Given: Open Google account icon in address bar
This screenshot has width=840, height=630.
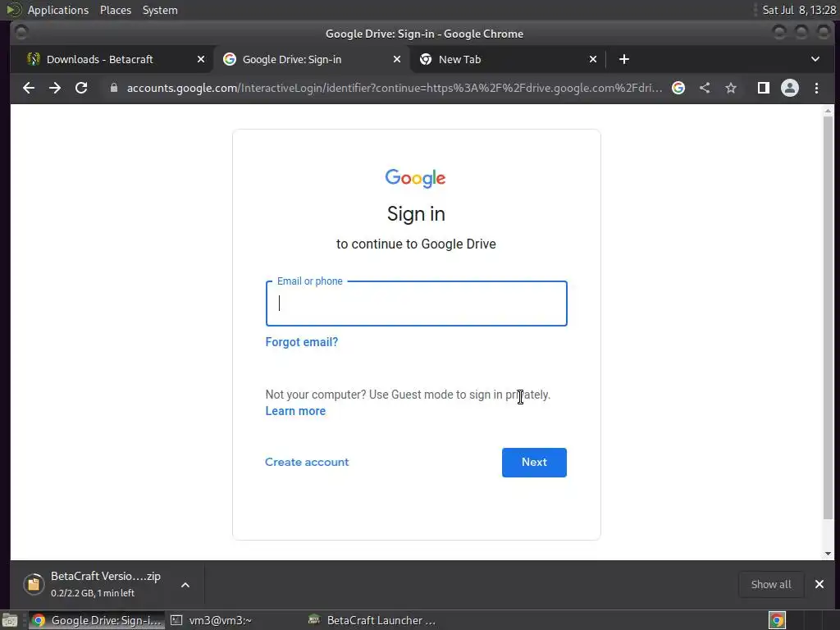Looking at the screenshot, I should click(678, 88).
